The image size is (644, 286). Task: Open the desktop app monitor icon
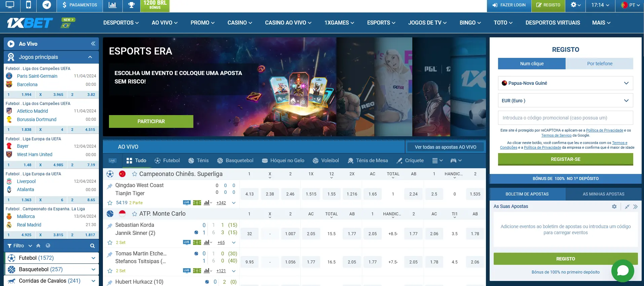[x=10, y=5]
